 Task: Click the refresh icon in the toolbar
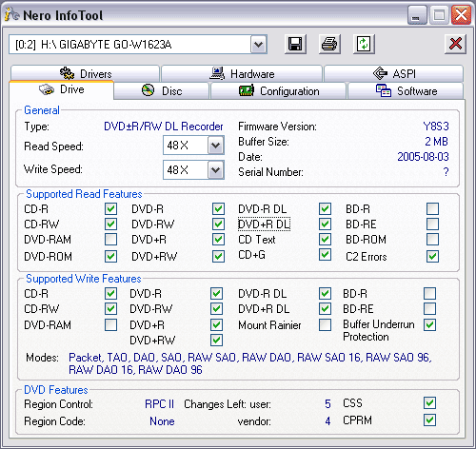coord(364,44)
